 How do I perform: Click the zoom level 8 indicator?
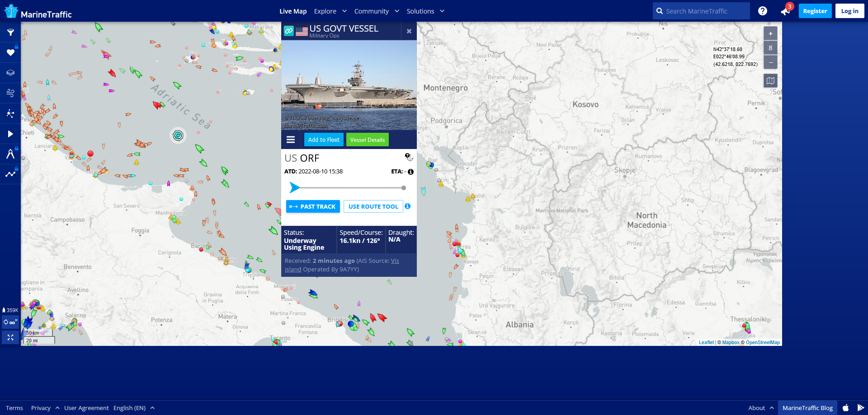point(770,48)
